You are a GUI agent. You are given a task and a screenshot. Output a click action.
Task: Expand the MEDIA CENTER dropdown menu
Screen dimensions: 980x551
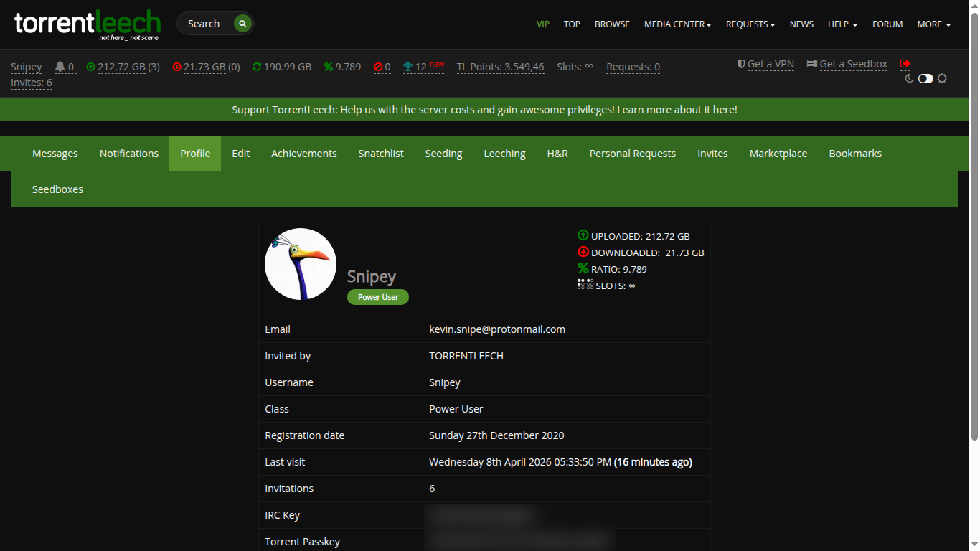[677, 24]
